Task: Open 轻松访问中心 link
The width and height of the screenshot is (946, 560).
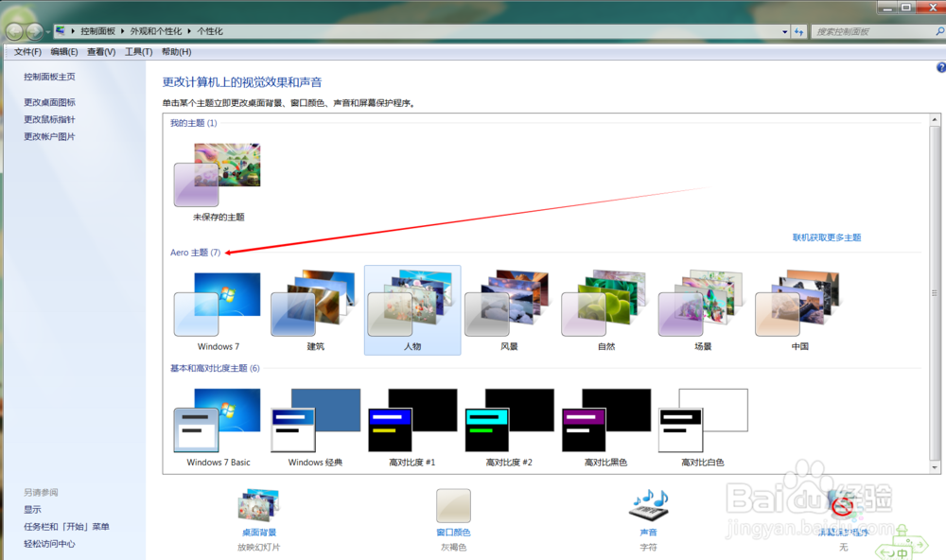Action: point(49,544)
